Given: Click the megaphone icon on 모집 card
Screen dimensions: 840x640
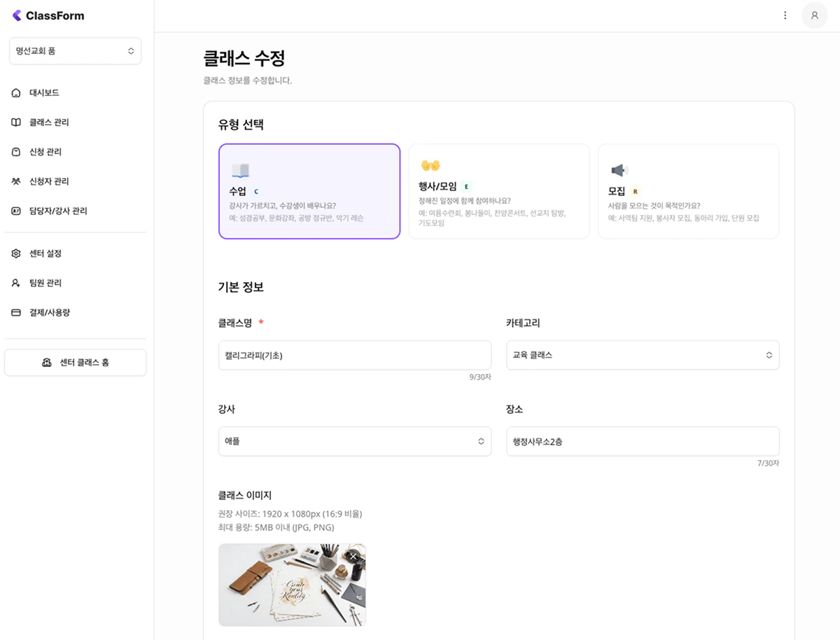Looking at the screenshot, I should click(x=619, y=170).
